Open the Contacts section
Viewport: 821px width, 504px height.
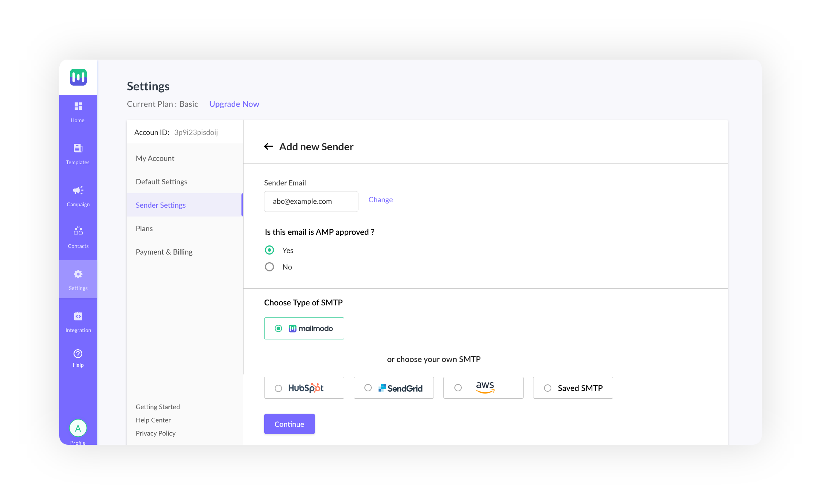[x=78, y=236]
